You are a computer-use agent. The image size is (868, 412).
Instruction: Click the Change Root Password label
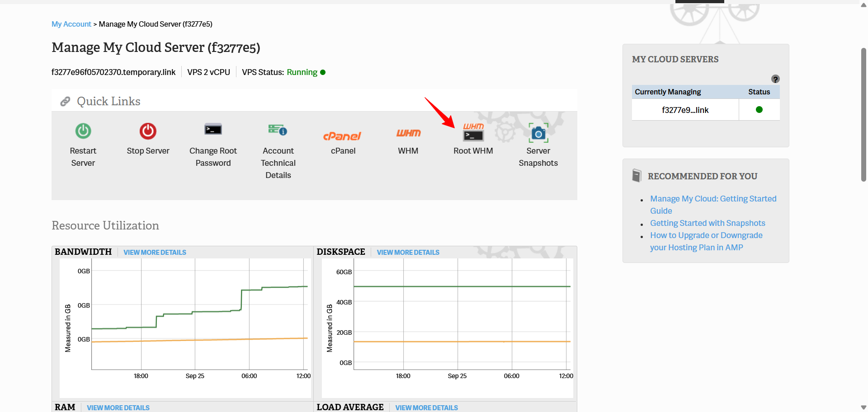(213, 157)
